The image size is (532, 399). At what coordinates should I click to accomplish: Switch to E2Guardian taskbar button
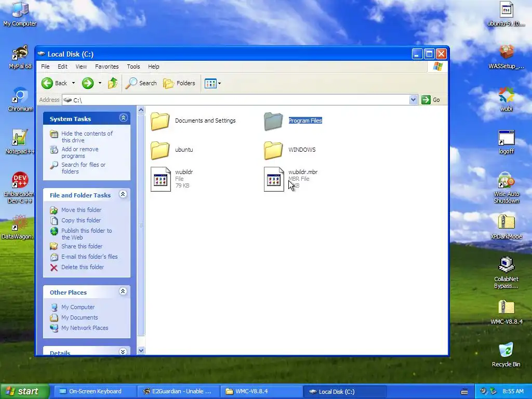[x=178, y=392]
